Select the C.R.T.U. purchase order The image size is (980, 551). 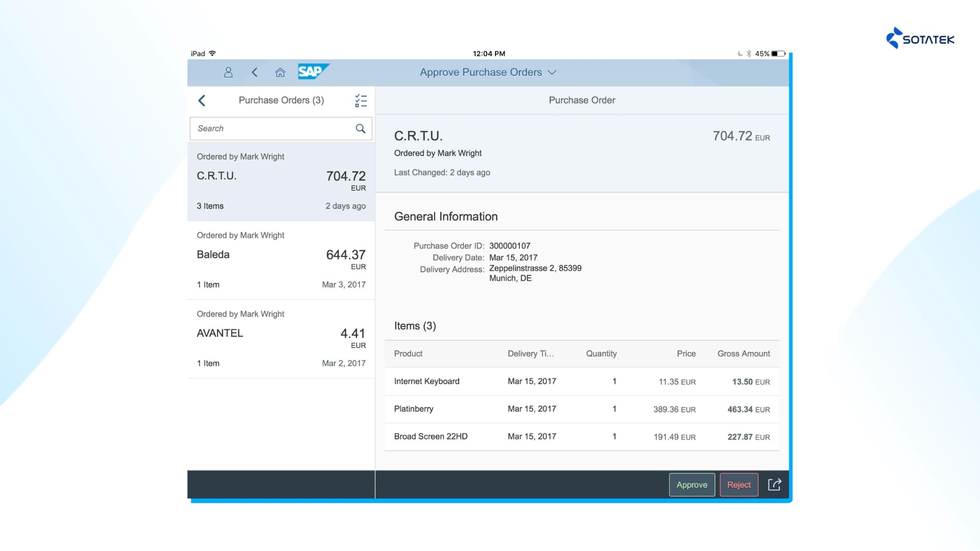click(x=281, y=182)
